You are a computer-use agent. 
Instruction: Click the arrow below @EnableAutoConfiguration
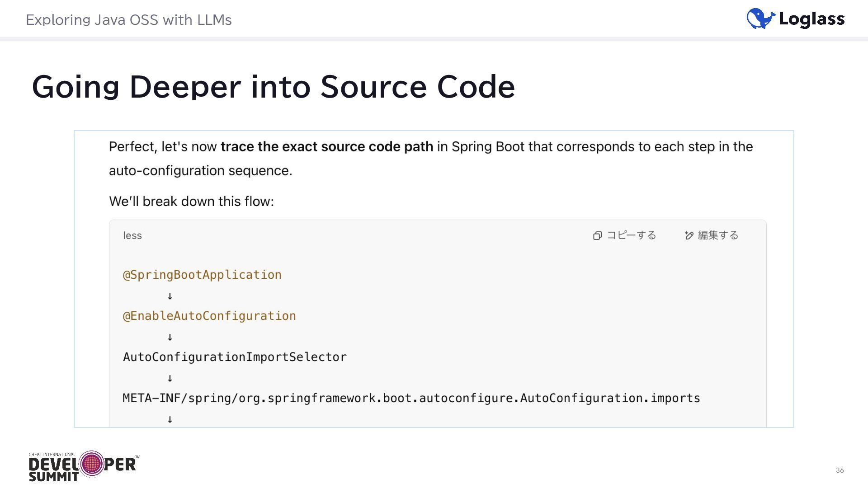(170, 337)
